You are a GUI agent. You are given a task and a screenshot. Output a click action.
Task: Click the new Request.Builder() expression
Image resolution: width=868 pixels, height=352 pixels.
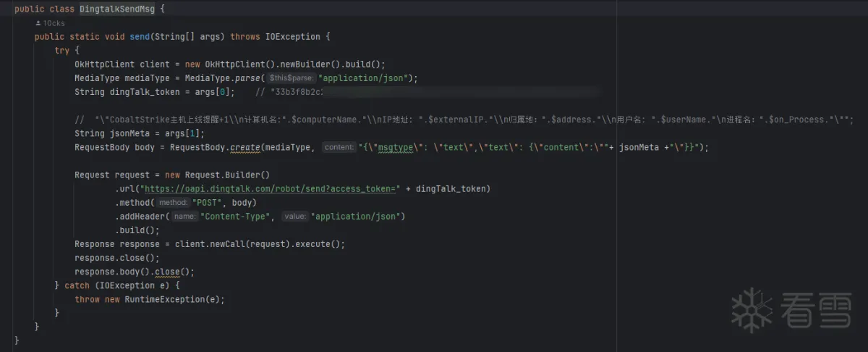click(217, 175)
